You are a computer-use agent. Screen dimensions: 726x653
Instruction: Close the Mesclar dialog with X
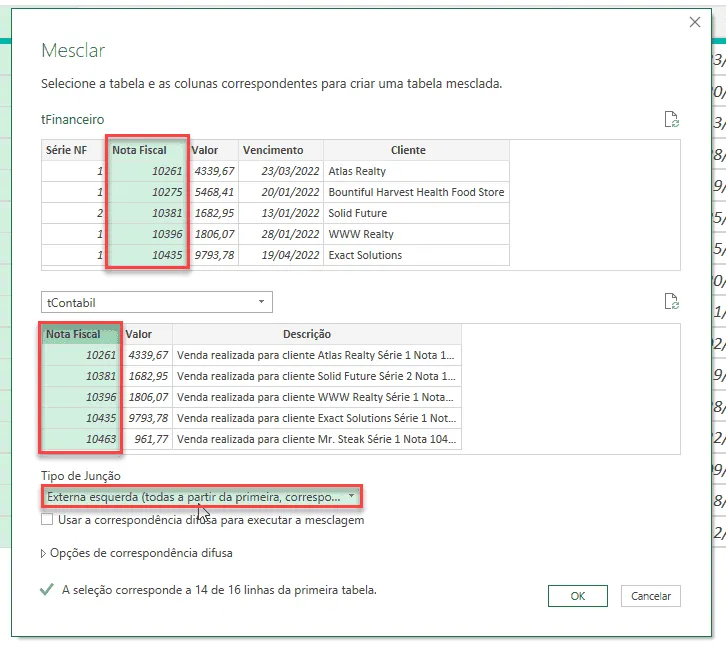[695, 22]
